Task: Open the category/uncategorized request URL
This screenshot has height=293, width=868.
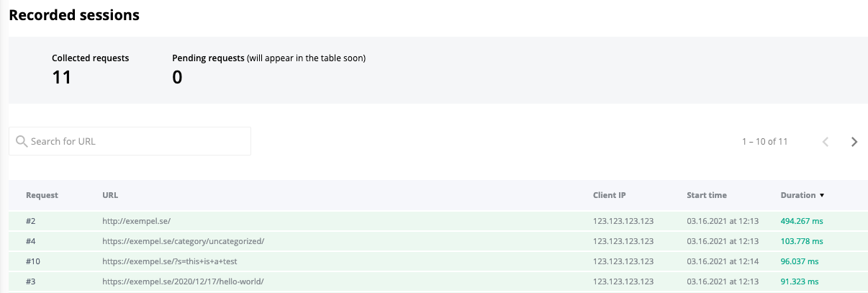Action: 184,241
